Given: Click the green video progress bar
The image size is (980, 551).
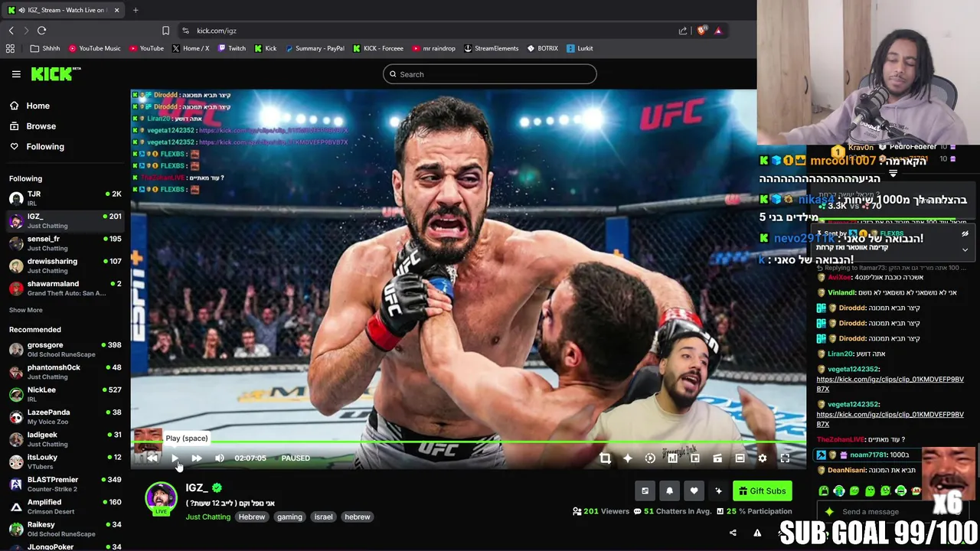Looking at the screenshot, I should (468, 442).
